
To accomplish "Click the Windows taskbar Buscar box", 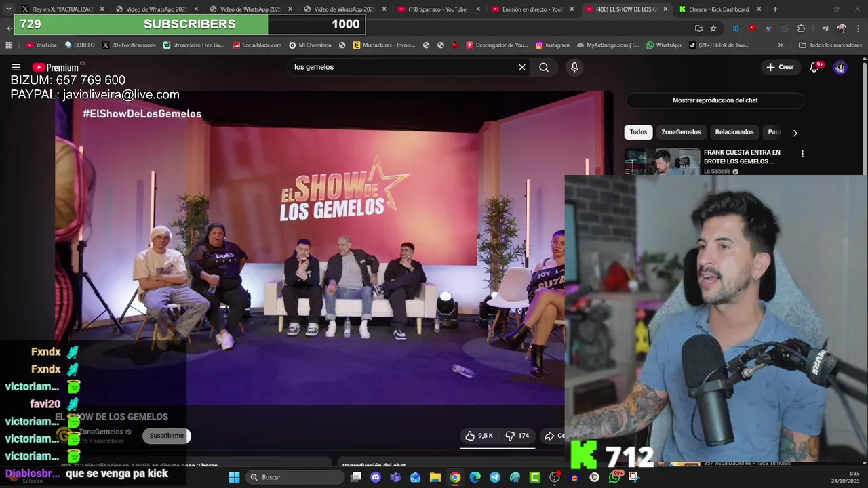I will (294, 477).
